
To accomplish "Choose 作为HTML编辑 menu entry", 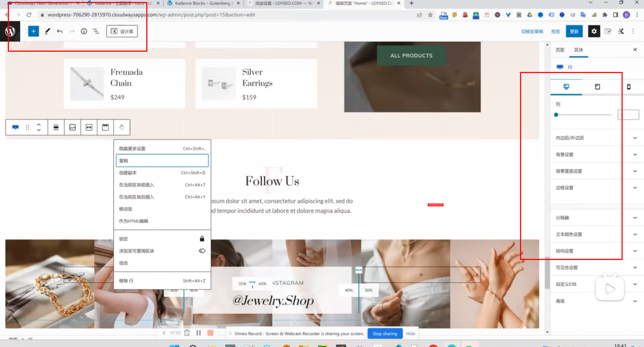I will pyautogui.click(x=162, y=221).
